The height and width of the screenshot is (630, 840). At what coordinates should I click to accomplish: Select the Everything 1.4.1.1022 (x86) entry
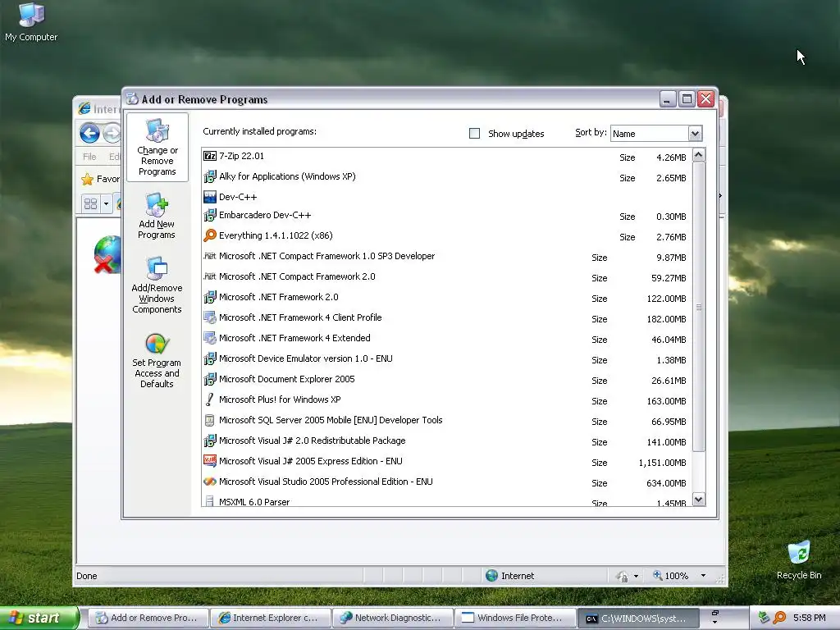(447, 235)
